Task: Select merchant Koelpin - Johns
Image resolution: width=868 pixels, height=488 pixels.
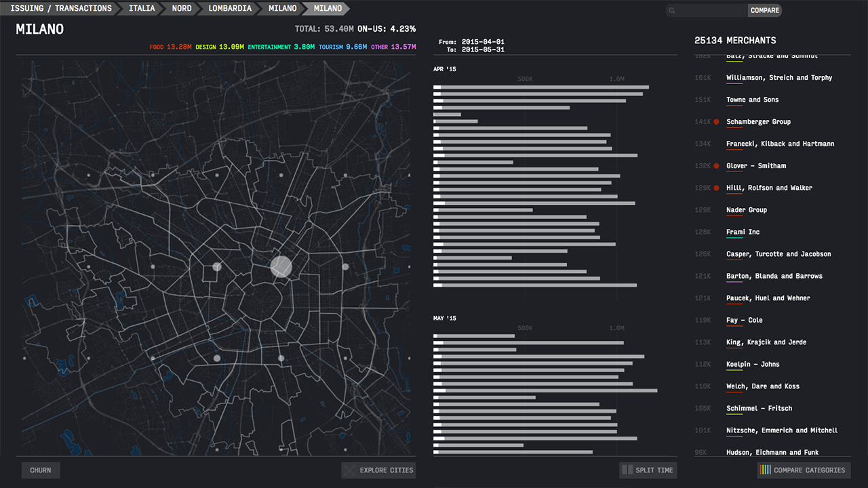Action: click(753, 364)
